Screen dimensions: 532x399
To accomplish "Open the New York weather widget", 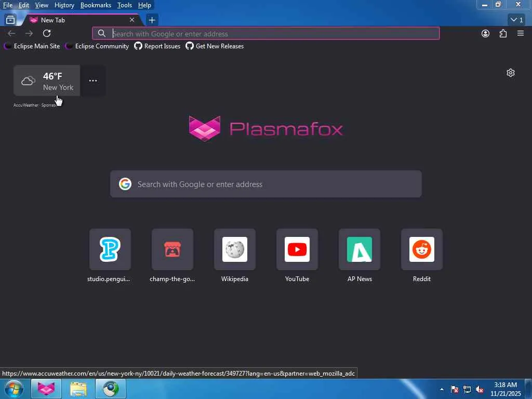I will pyautogui.click(x=47, y=81).
